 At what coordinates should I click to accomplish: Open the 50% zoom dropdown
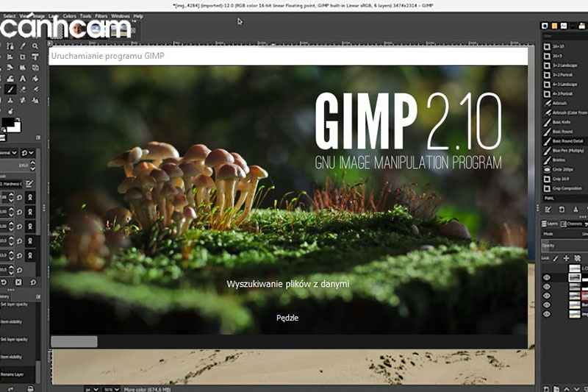(111, 389)
